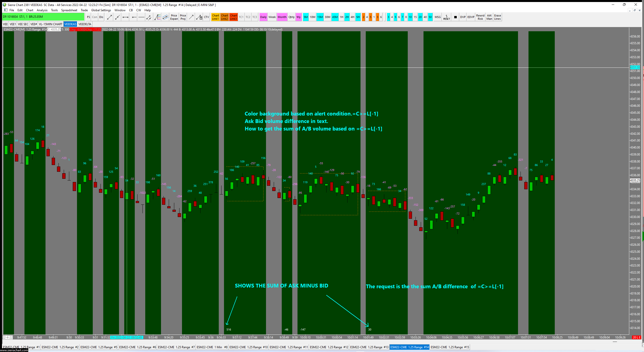Toggle Chart Link1 button
Image resolution: width=644 pixels, height=352 pixels.
(215, 17)
